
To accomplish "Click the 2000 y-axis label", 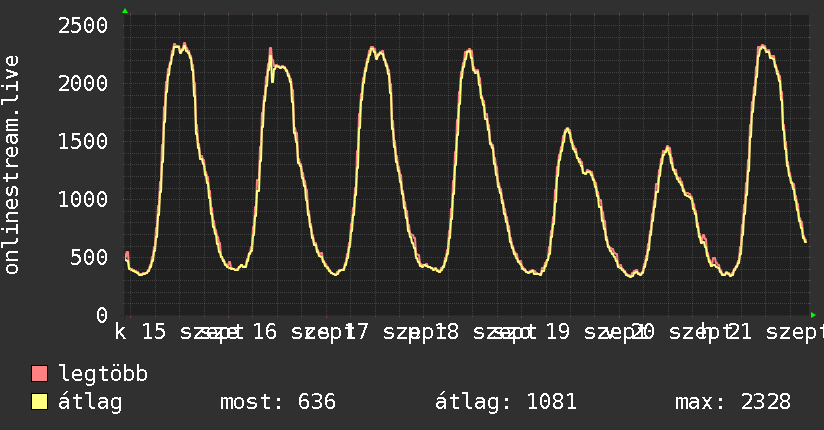I will [83, 83].
